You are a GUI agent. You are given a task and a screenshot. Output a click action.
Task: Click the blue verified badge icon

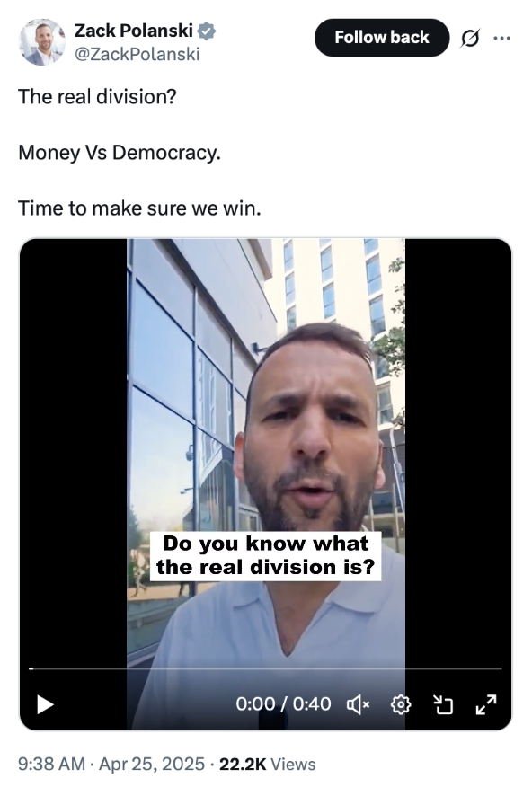coord(206,31)
